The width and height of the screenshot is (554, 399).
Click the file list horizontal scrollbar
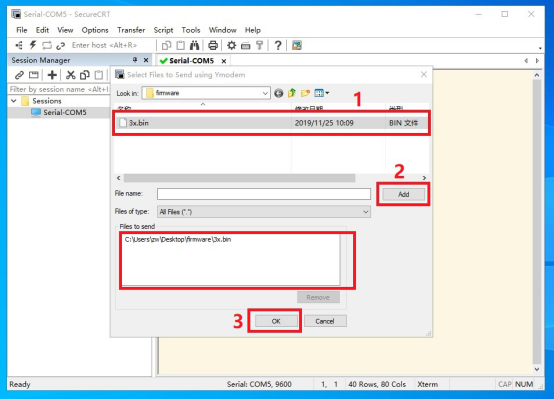click(239, 178)
